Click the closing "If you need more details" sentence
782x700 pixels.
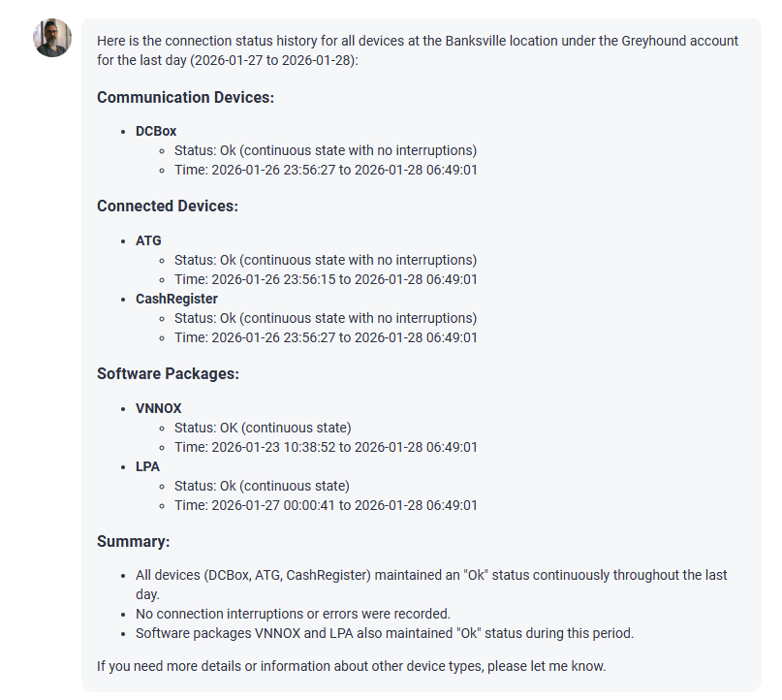pos(351,666)
